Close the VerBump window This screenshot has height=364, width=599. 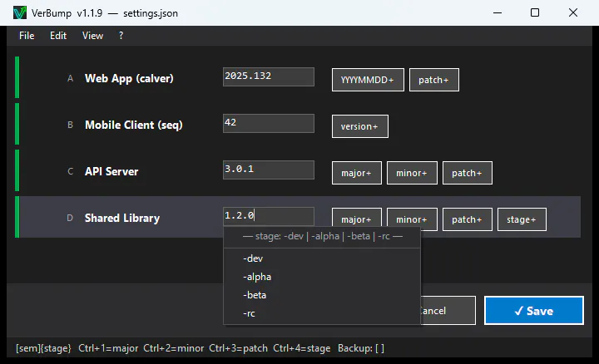pos(573,12)
